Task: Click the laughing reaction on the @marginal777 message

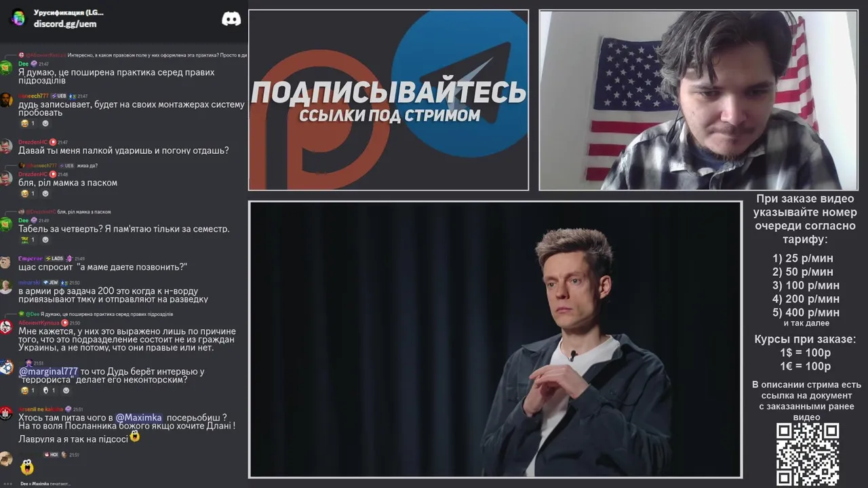Action: (x=28, y=390)
